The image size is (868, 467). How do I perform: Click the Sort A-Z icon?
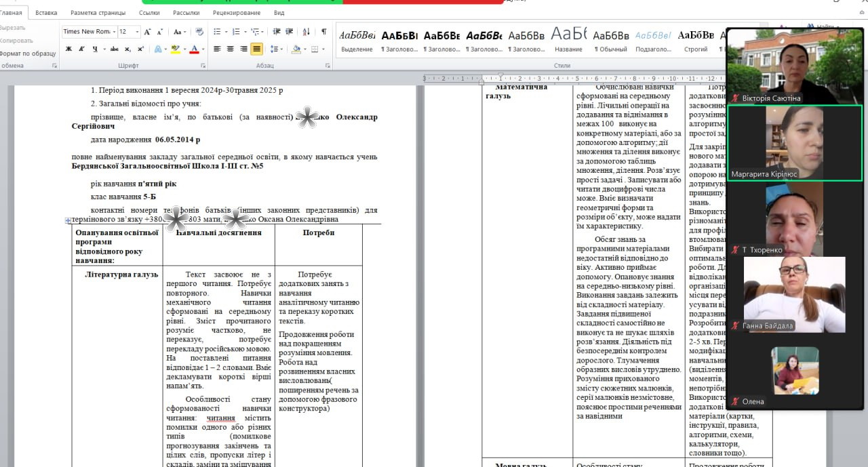[307, 32]
